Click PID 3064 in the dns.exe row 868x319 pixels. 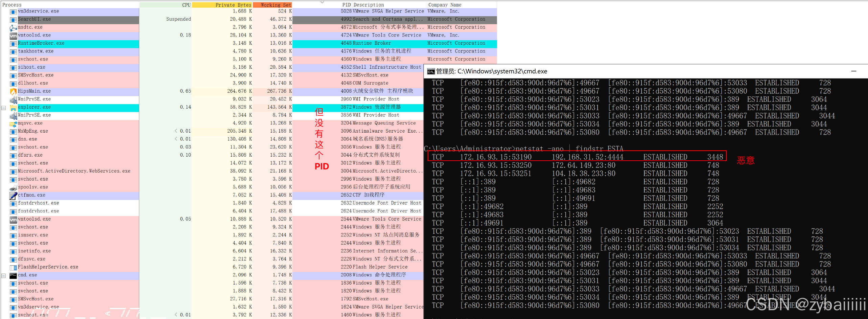346,139
